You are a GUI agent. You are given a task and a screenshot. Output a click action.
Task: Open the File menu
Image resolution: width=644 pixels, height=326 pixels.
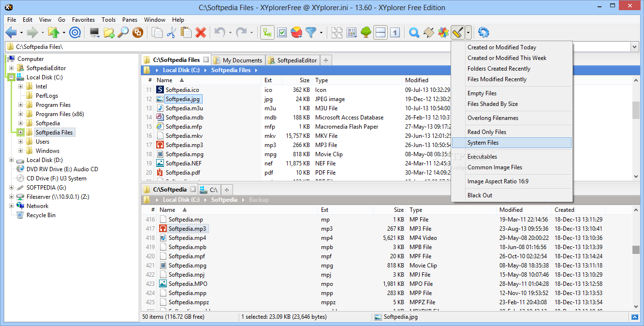pos(12,20)
